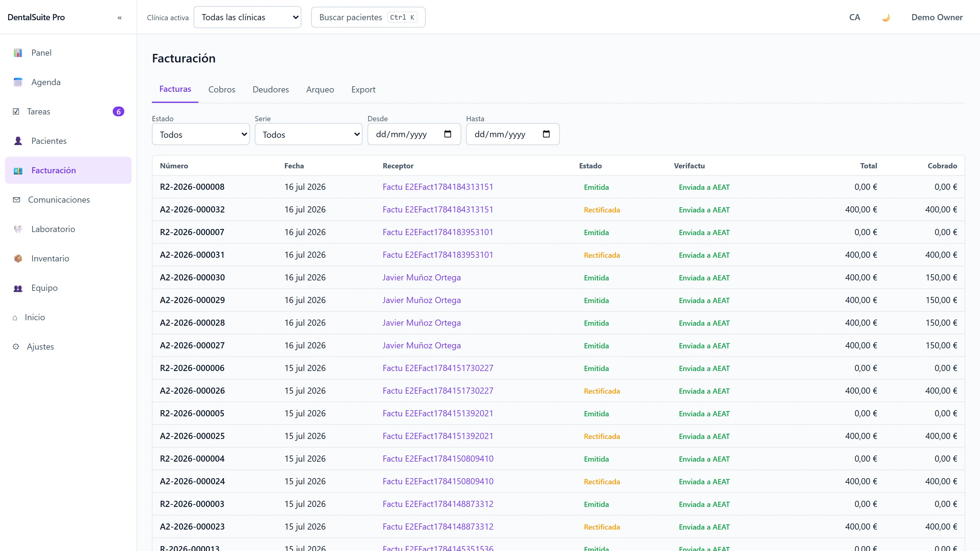This screenshot has width=980, height=551.
Task: Click the Agenda calendar icon
Action: tap(18, 82)
